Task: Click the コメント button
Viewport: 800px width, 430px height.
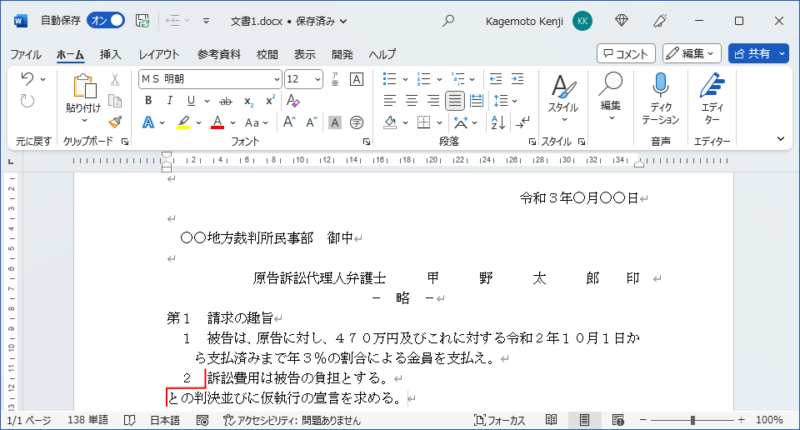Action: pyautogui.click(x=626, y=53)
